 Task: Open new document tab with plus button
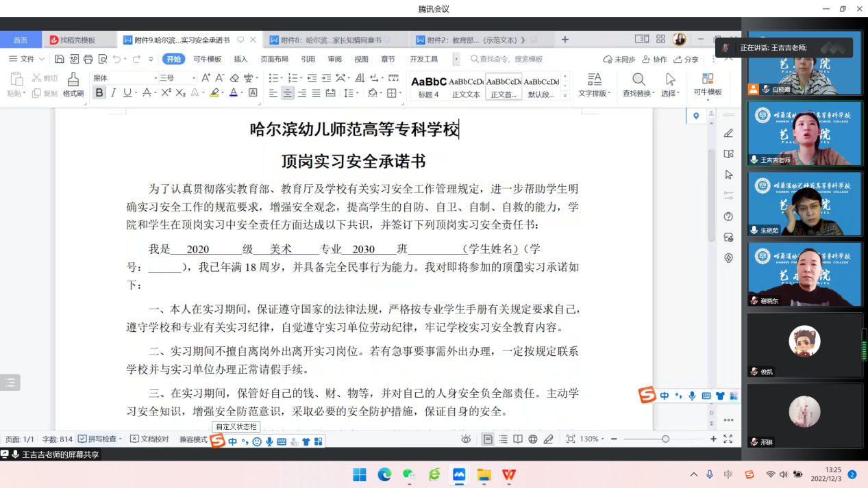click(565, 40)
